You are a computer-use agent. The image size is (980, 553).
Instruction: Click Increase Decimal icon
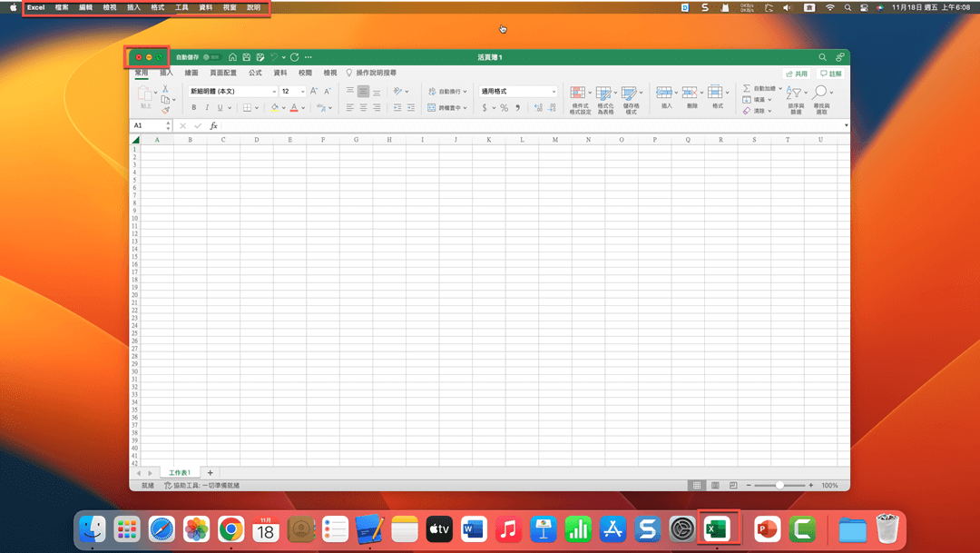pos(538,107)
